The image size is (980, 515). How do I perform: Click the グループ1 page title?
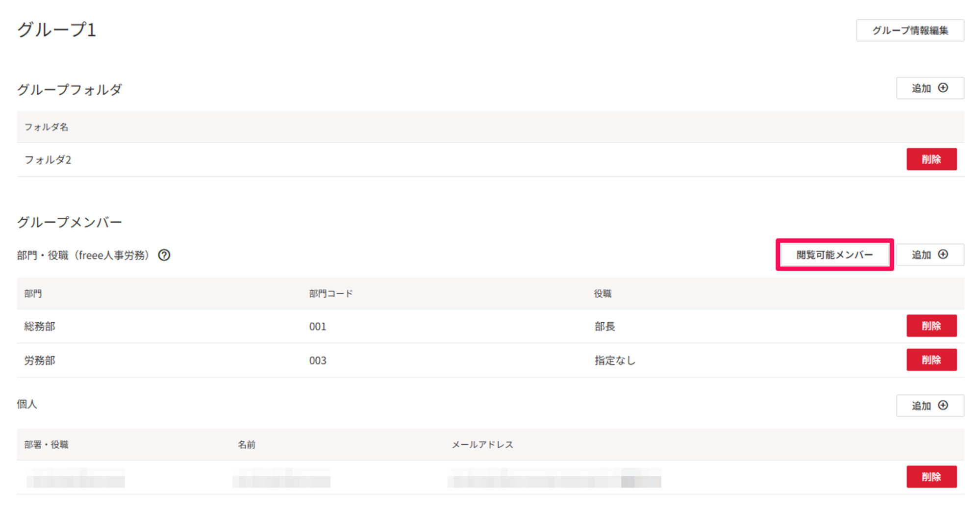[x=57, y=30]
